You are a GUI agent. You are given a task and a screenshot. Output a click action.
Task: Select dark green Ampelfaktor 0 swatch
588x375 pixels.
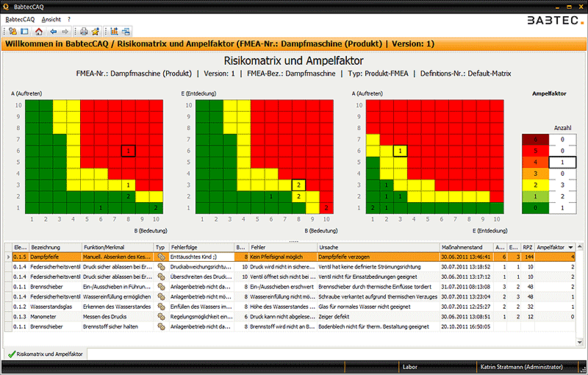pyautogui.click(x=536, y=208)
